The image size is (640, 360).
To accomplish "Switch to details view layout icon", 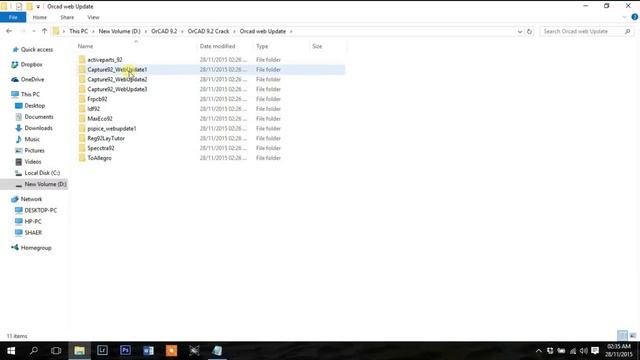I will click(622, 336).
